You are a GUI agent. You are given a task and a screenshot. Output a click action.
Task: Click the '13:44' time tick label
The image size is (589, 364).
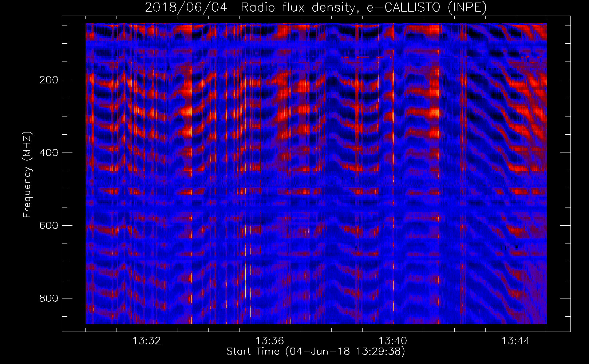point(516,341)
